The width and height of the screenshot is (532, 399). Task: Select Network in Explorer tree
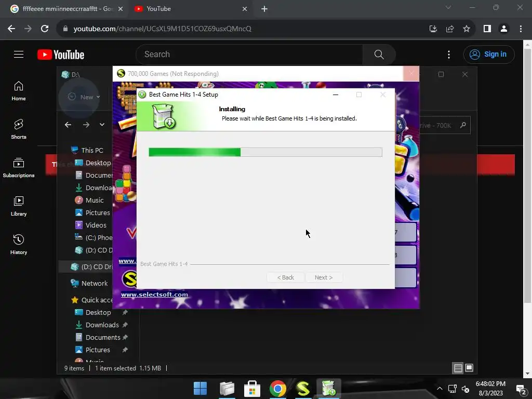click(x=89, y=283)
